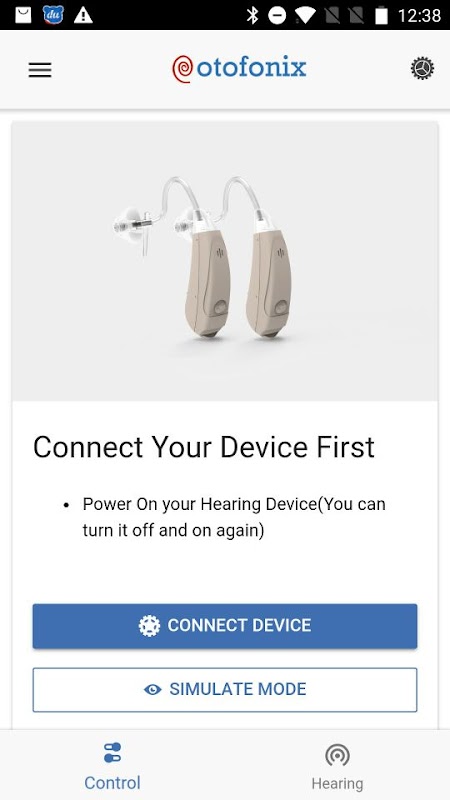The width and height of the screenshot is (450, 800).
Task: Switch to the Hearing tab
Action: coord(337,765)
